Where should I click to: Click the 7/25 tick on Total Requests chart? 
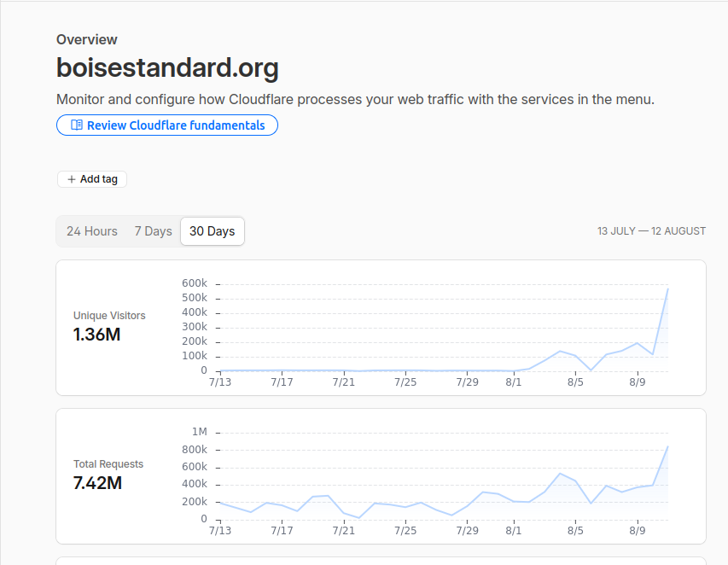pos(405,531)
